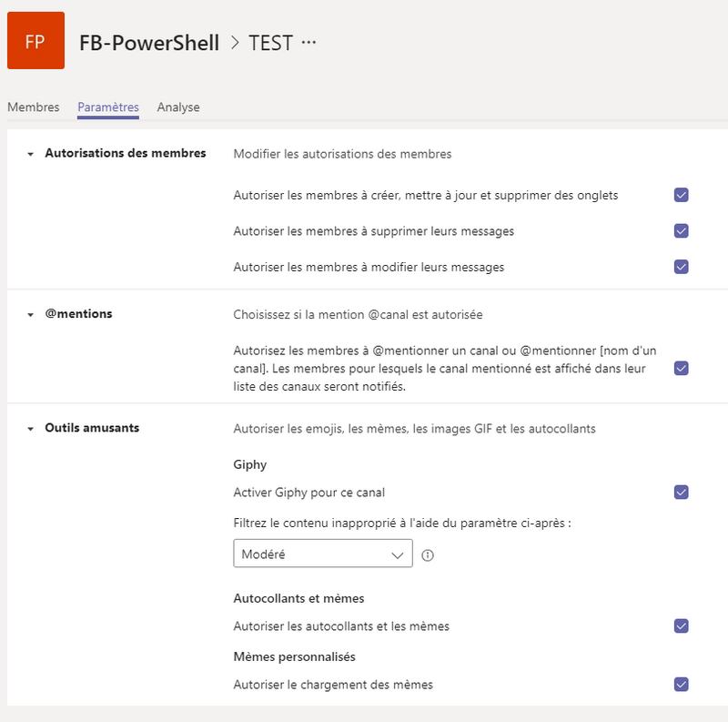Uncheck Activer Giphy pour ce canal
This screenshot has width=728, height=722.
(681, 493)
